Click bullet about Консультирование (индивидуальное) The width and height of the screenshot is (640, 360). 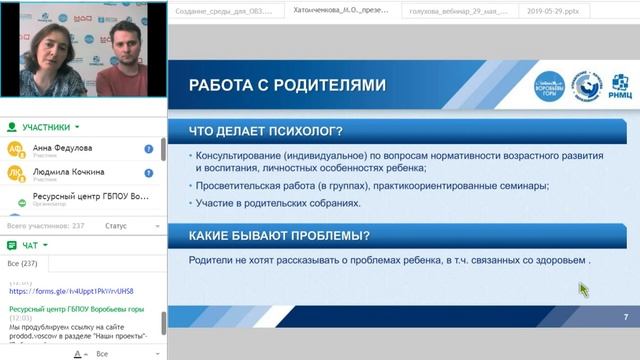[x=396, y=162]
